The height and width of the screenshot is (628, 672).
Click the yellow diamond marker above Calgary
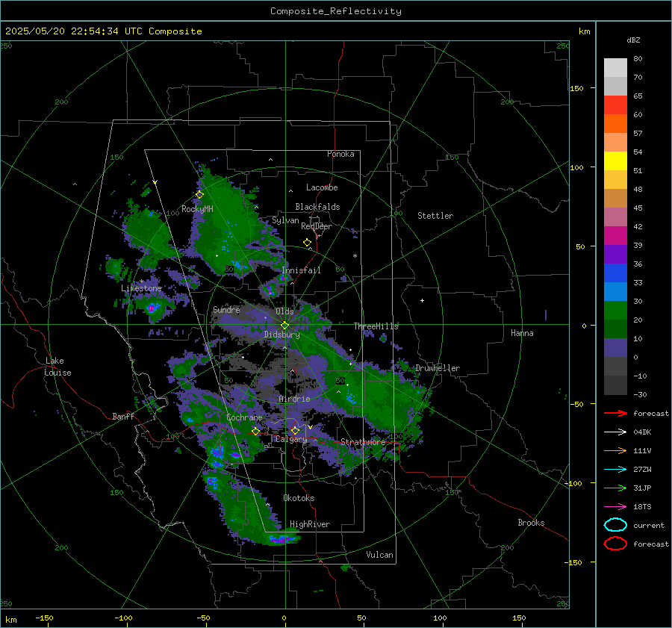pos(295,430)
